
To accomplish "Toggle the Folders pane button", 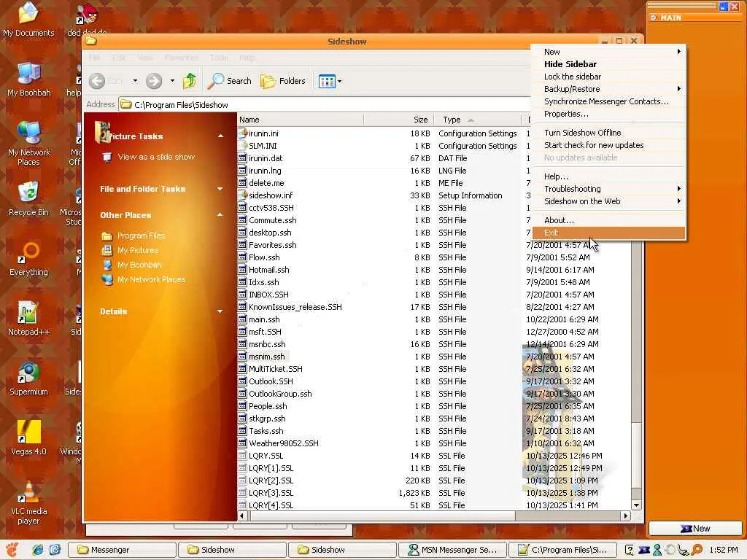I will point(283,81).
